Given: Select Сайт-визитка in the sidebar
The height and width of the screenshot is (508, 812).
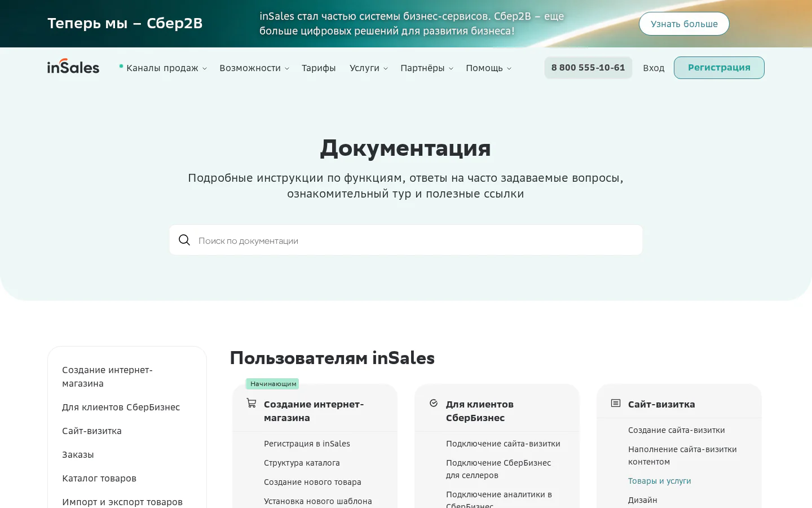Looking at the screenshot, I should tap(92, 431).
